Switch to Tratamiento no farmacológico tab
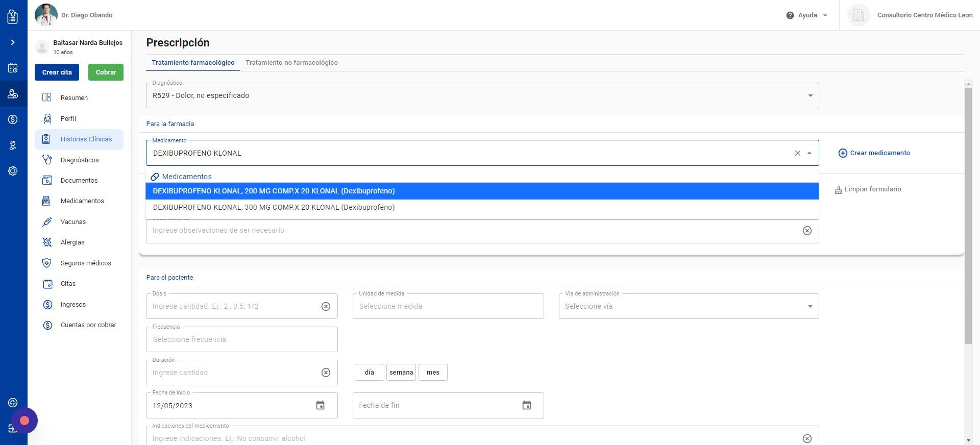Viewport: 980px width, 445px height. click(291, 62)
